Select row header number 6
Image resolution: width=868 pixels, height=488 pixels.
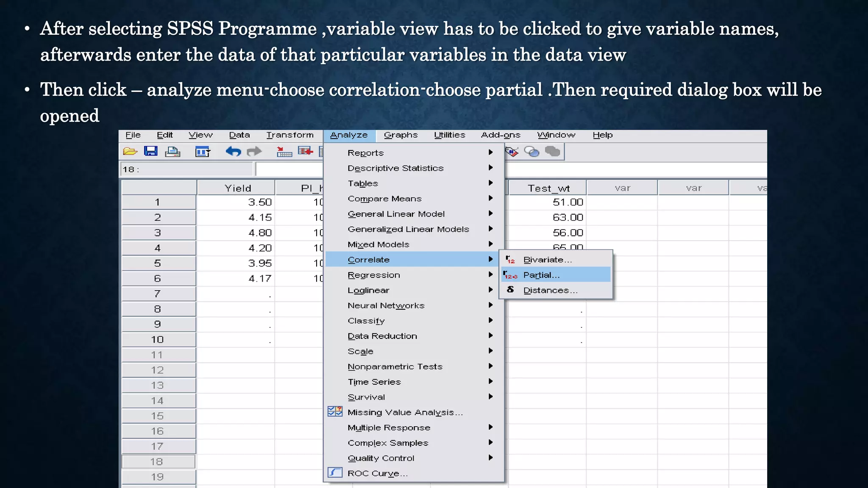[x=159, y=278]
